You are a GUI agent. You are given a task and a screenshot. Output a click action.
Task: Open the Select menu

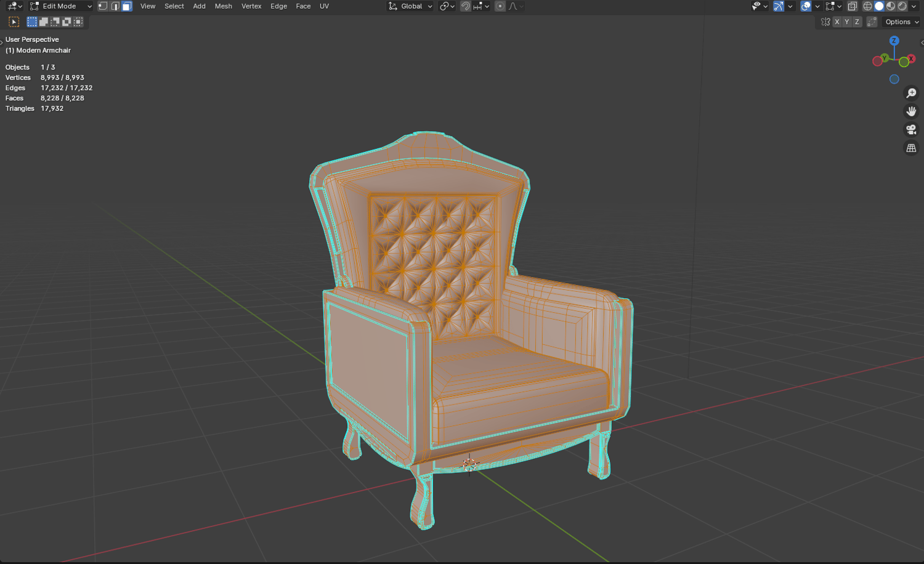pos(174,6)
